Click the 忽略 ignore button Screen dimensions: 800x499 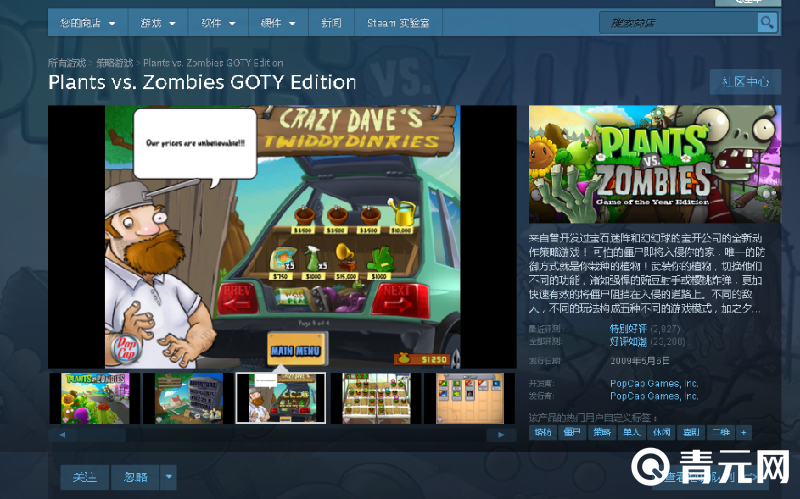click(x=135, y=477)
